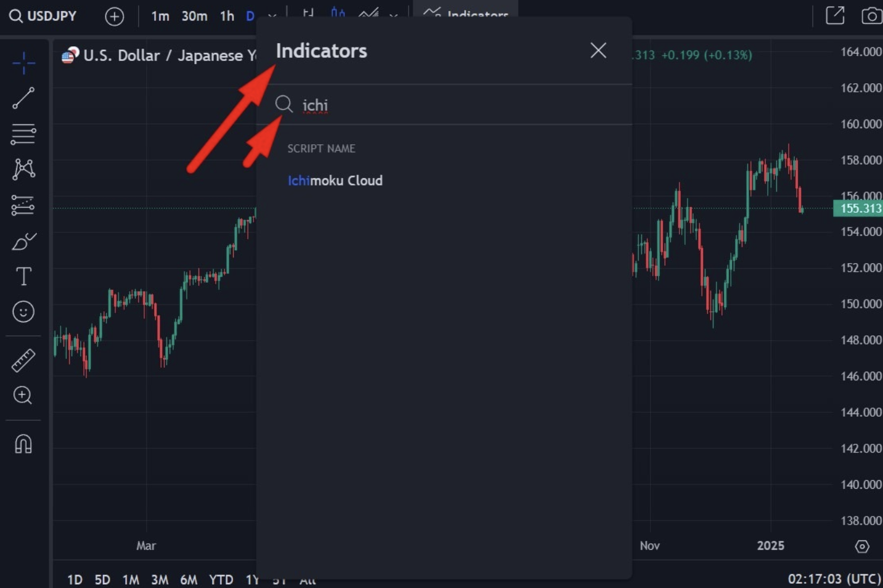Select the trend line drawing tool

click(x=23, y=98)
